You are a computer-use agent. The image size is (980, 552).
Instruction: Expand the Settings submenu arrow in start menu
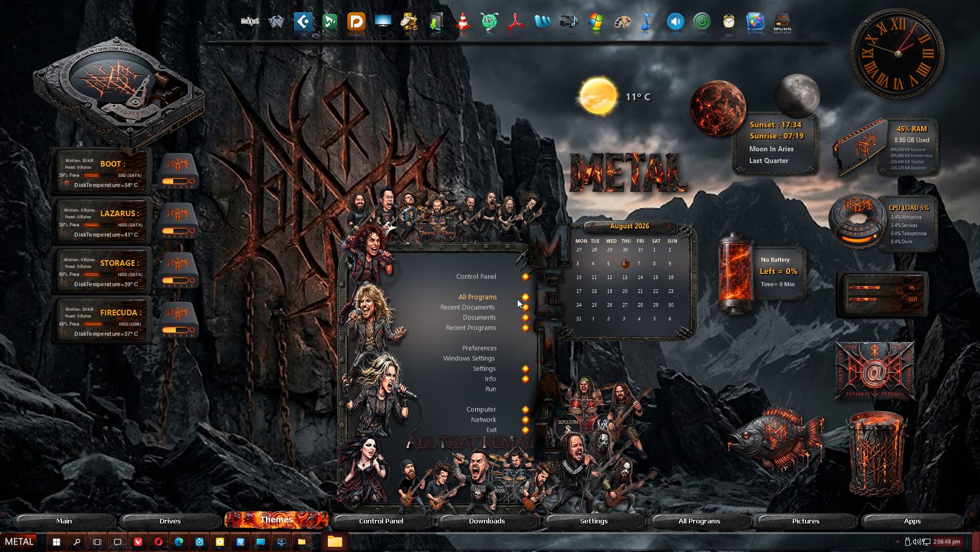point(525,369)
